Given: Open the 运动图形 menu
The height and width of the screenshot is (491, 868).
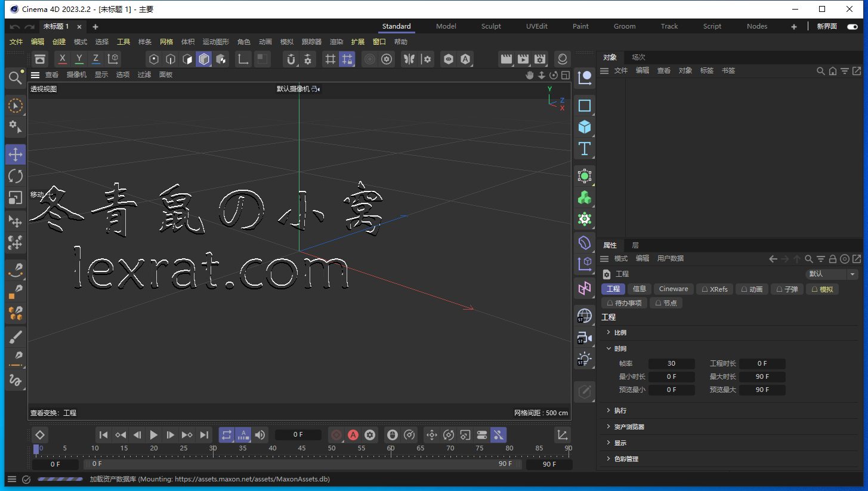Looking at the screenshot, I should 216,42.
